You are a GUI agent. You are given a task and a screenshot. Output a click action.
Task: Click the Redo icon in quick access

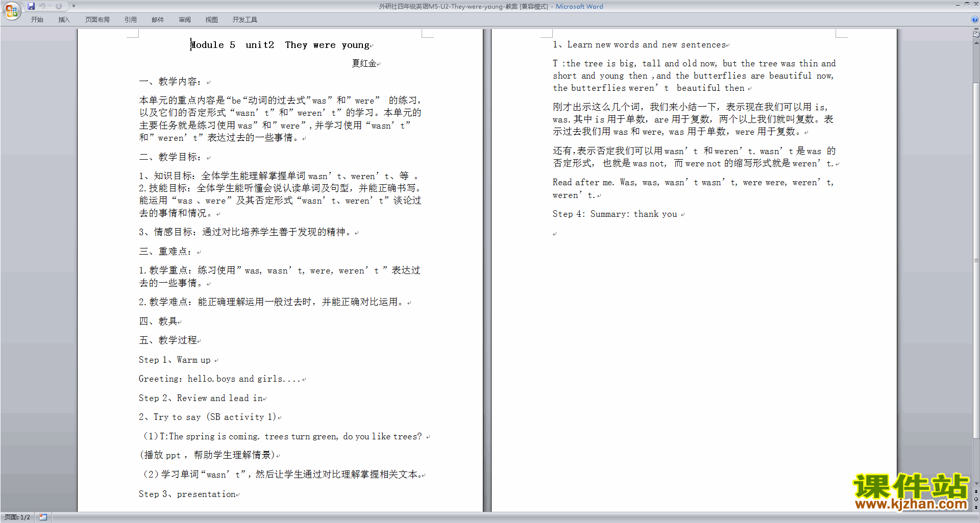coord(59,6)
